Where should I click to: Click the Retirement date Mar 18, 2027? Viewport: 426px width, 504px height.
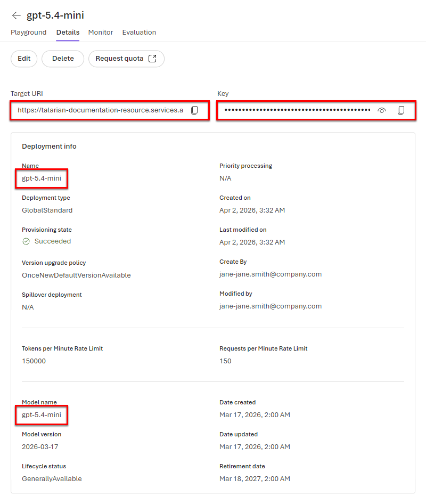255,478
